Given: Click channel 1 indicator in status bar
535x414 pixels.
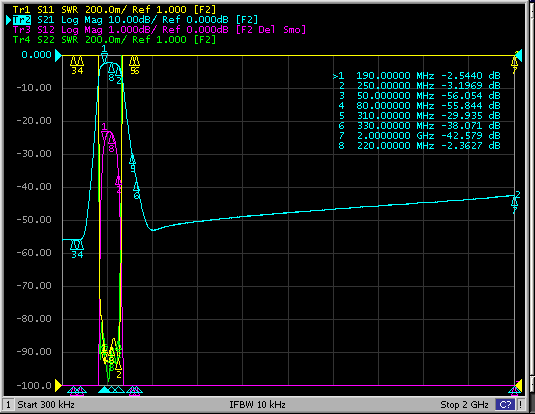Looking at the screenshot, I should click(9, 405).
